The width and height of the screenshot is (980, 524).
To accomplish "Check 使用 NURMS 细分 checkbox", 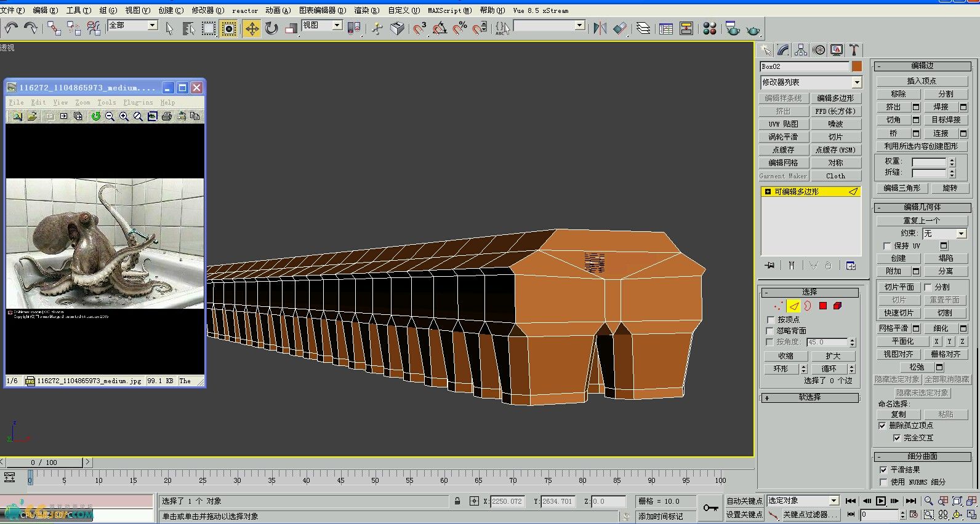I will pos(883,482).
